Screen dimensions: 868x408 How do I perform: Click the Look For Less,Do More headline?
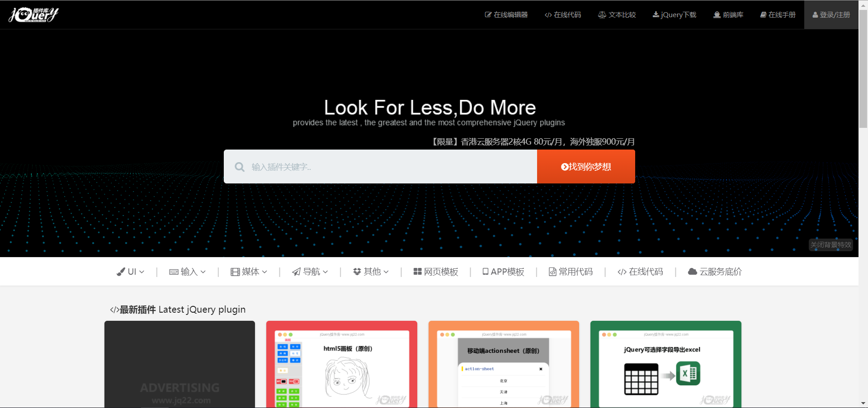tap(430, 108)
